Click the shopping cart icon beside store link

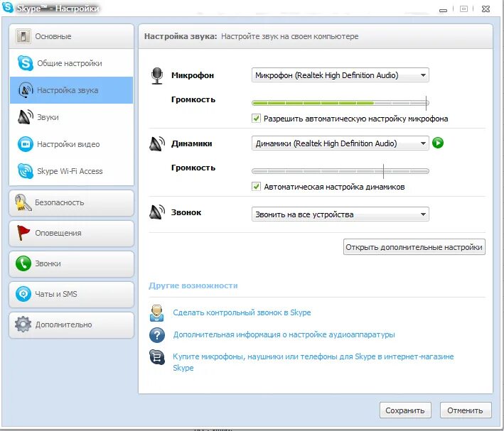(x=157, y=357)
